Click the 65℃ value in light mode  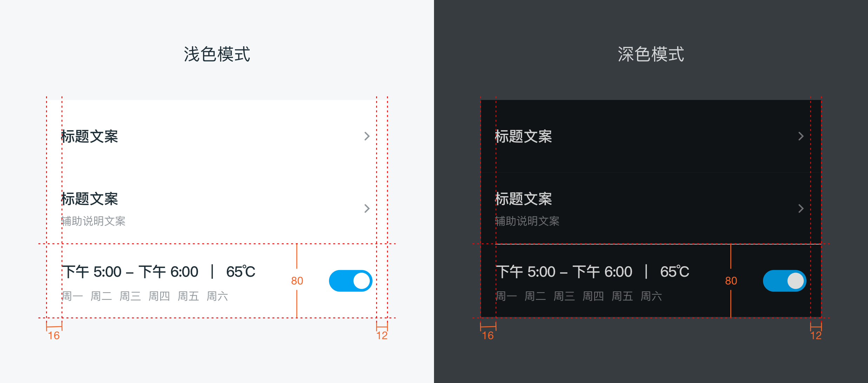(x=241, y=272)
